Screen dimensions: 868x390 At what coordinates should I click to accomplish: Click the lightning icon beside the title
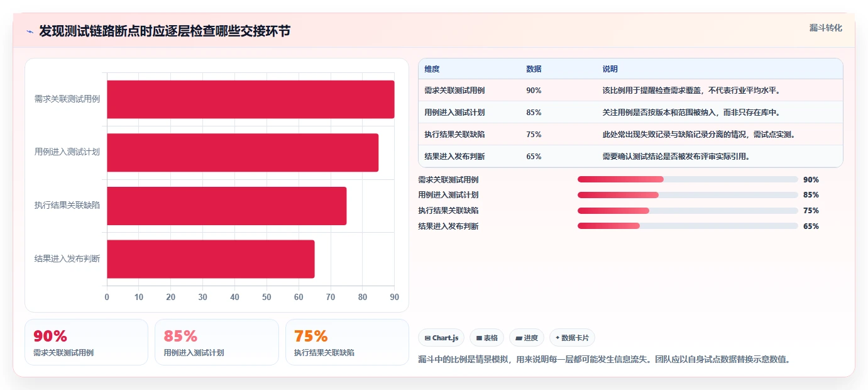point(30,31)
